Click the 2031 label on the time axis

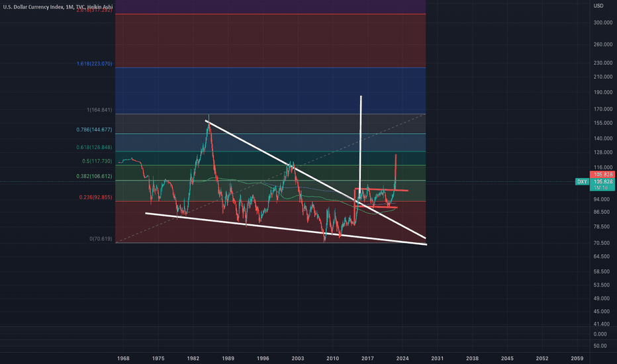[437, 359]
